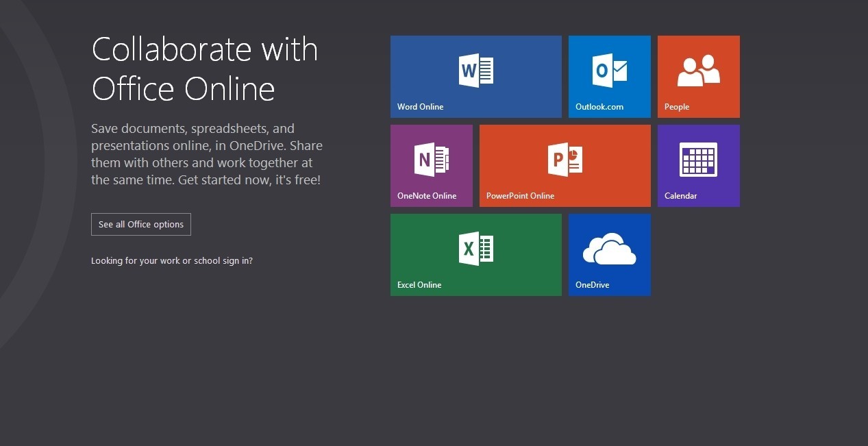The height and width of the screenshot is (446, 868).
Task: Click the Word document icon
Action: (475, 69)
